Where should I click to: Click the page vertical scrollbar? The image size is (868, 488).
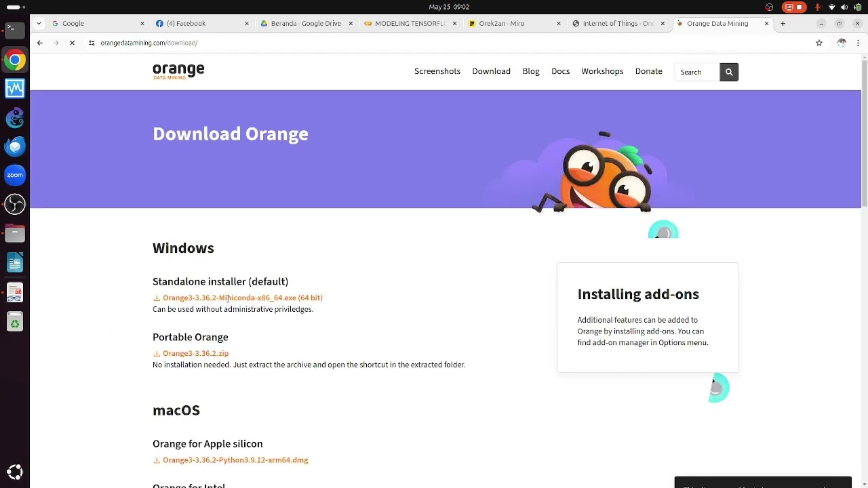click(x=864, y=132)
